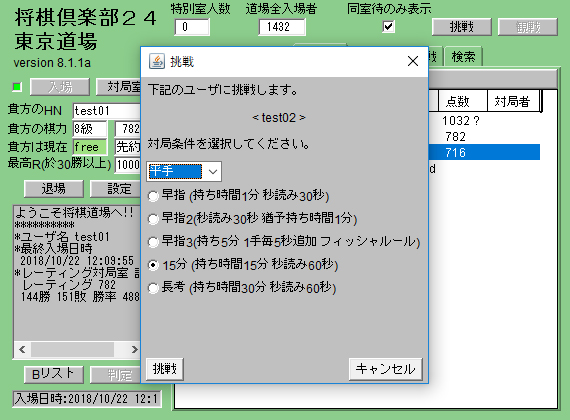Viewport: 570px width, 420px height.
Task: Click 挑戦 button in the dialog
Action: (165, 369)
